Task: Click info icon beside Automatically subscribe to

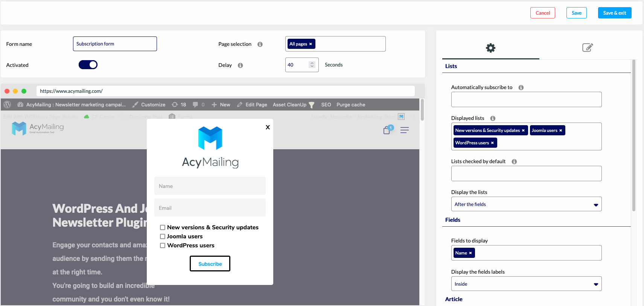Action: pos(521,88)
